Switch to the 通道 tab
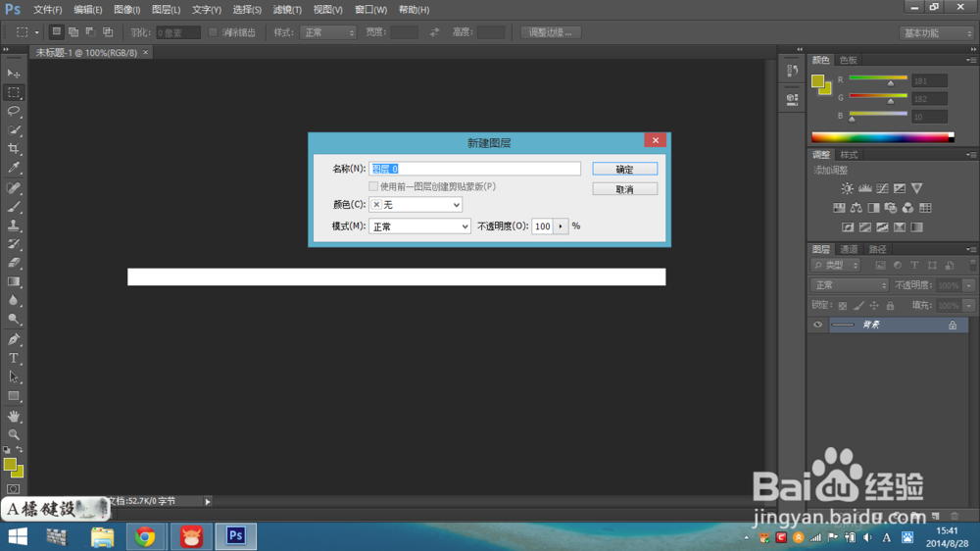This screenshot has width=980, height=551. point(849,250)
